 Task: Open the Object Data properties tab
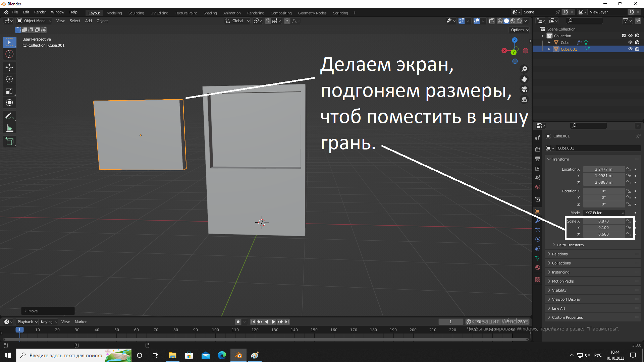[538, 258]
